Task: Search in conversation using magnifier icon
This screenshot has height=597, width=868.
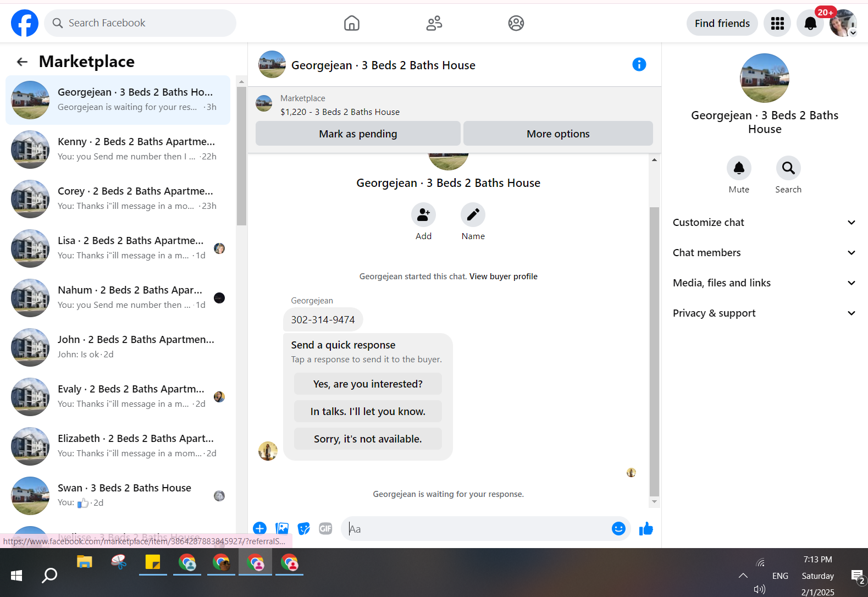Action: click(x=788, y=168)
